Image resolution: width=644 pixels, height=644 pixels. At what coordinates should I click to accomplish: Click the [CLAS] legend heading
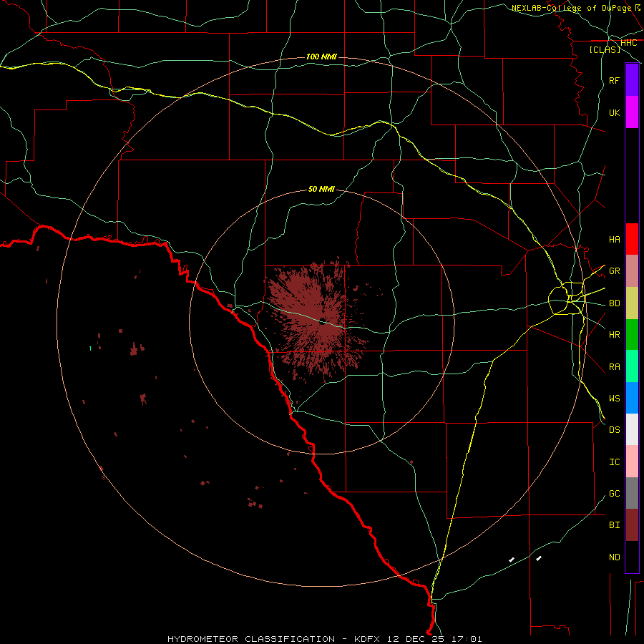605,49
